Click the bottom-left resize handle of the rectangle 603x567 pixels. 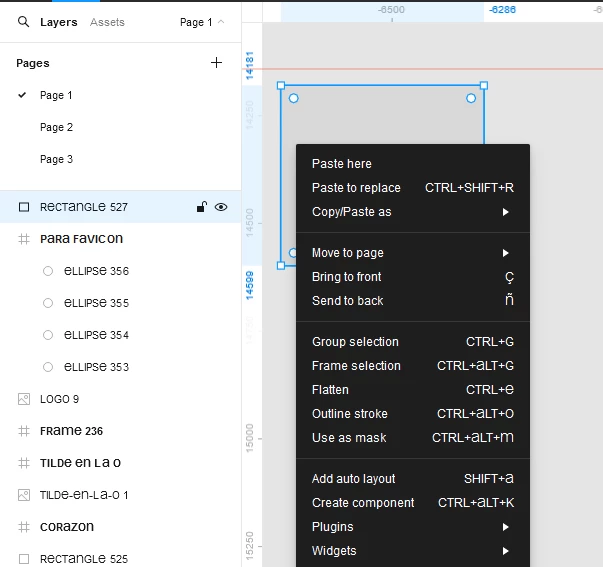[x=281, y=265]
